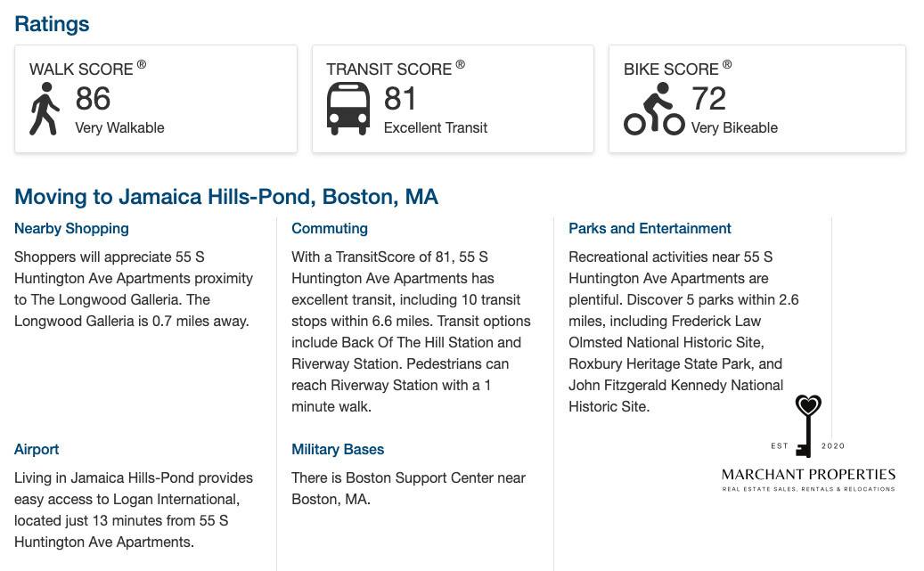Click the heart-shaped key logo icon
Image resolution: width=924 pixels, height=571 pixels.
[x=807, y=426]
